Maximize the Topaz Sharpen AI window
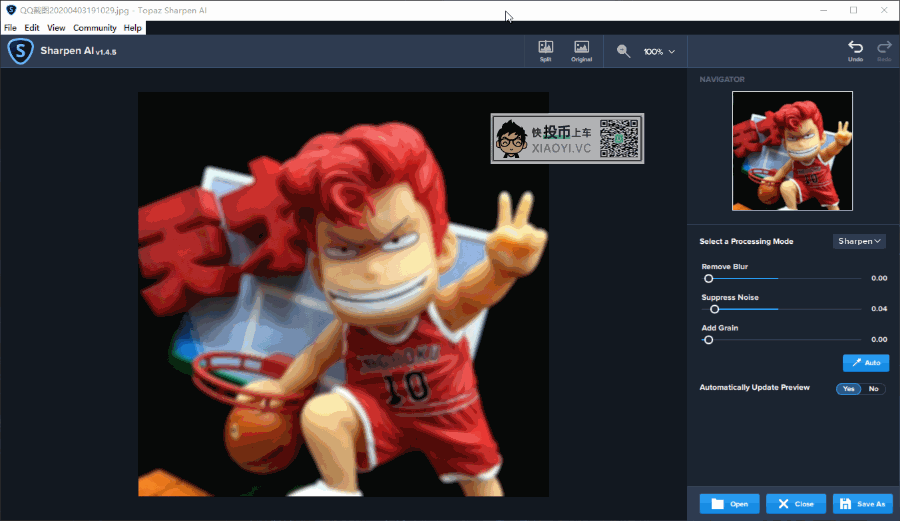This screenshot has height=521, width=900. click(x=854, y=10)
